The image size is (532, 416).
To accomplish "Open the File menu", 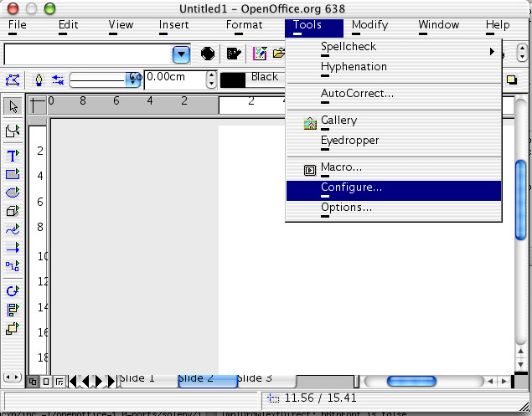I will click(x=17, y=25).
